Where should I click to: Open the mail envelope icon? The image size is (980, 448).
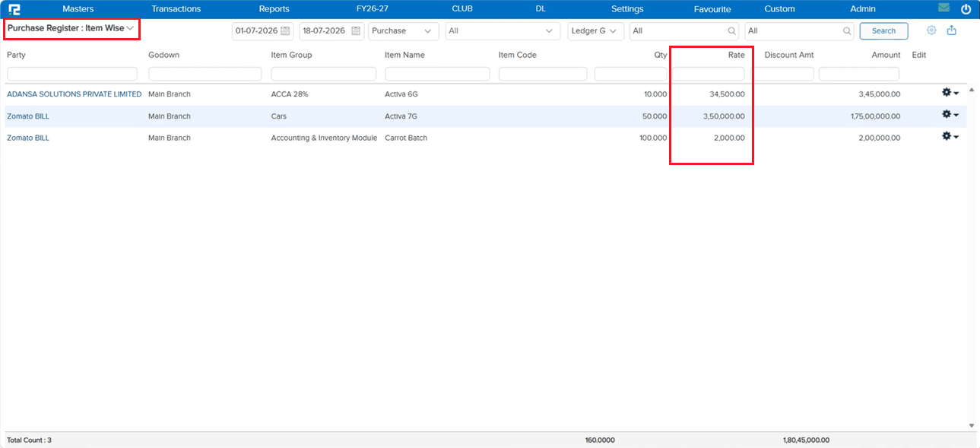(x=944, y=8)
